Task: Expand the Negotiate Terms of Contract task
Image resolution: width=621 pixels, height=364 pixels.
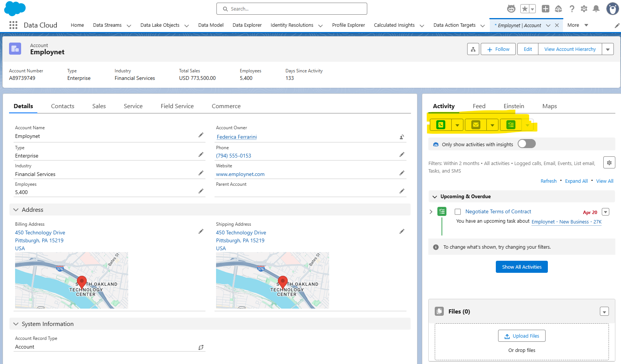Action: 431,212
